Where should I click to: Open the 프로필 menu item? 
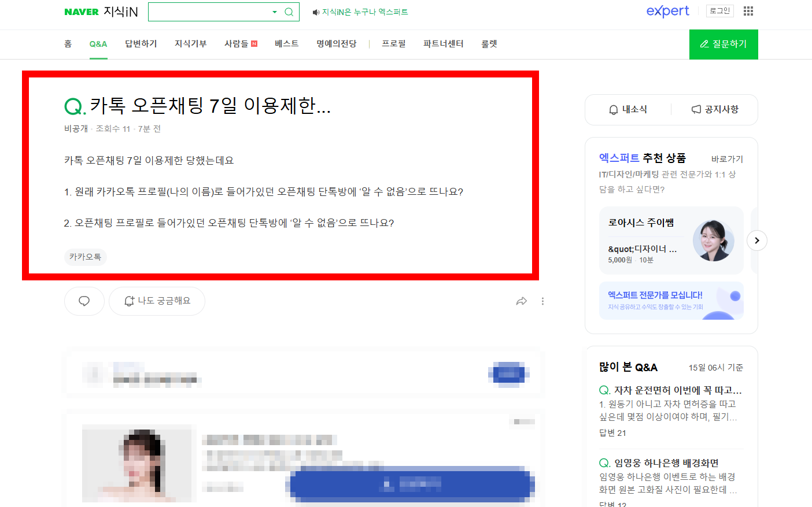click(394, 44)
